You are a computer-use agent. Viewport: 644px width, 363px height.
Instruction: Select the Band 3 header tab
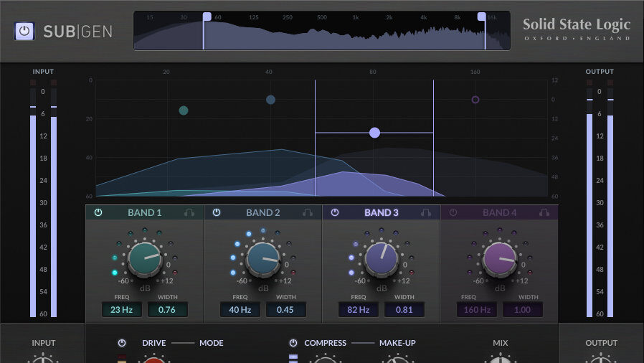381,212
